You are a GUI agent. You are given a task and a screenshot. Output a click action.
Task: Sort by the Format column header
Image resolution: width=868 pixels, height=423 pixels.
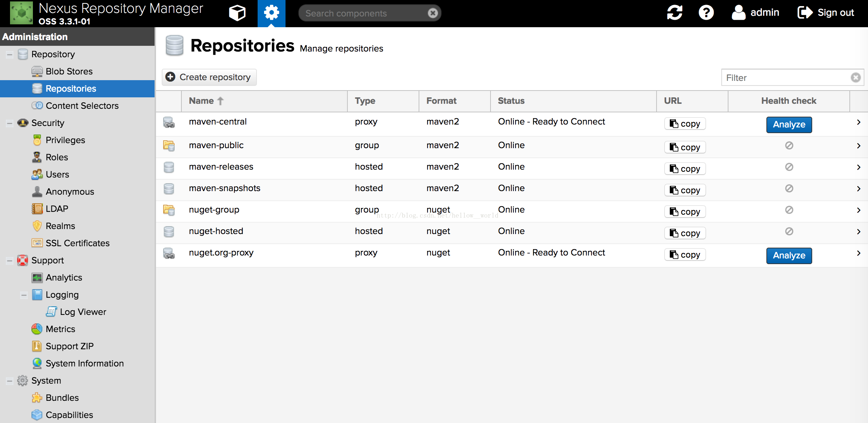click(454, 101)
